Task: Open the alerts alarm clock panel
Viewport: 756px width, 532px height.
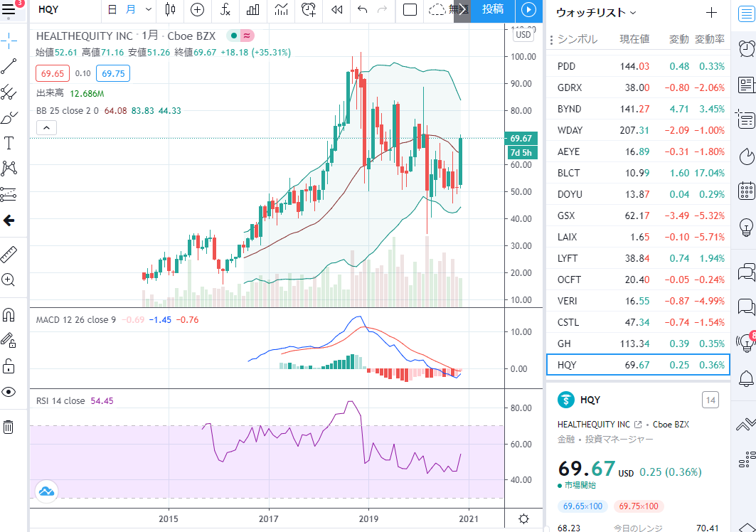Action: click(746, 48)
